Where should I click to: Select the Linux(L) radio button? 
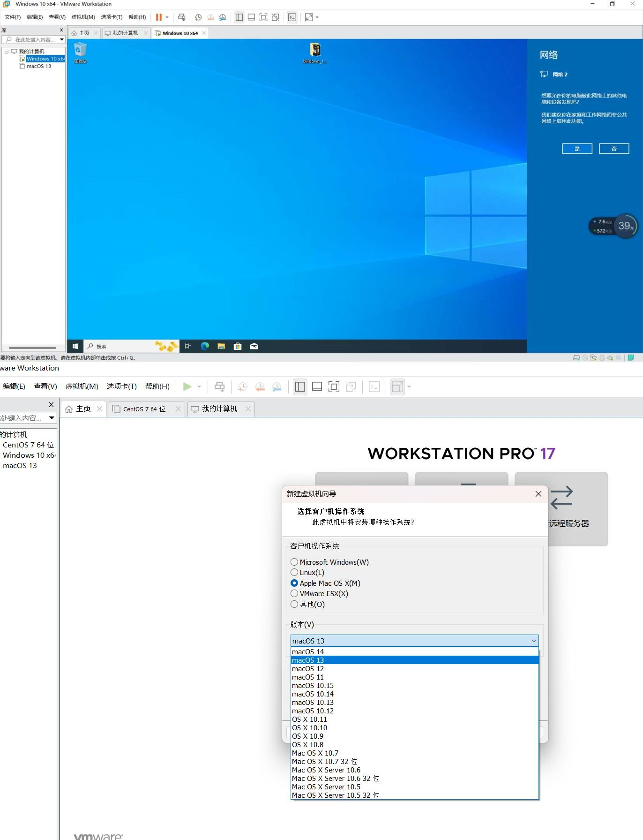click(294, 572)
